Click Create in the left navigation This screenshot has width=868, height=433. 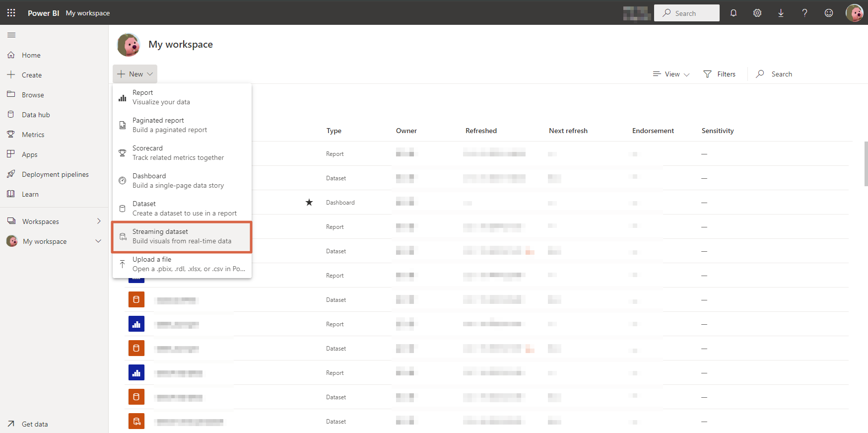pos(54,75)
